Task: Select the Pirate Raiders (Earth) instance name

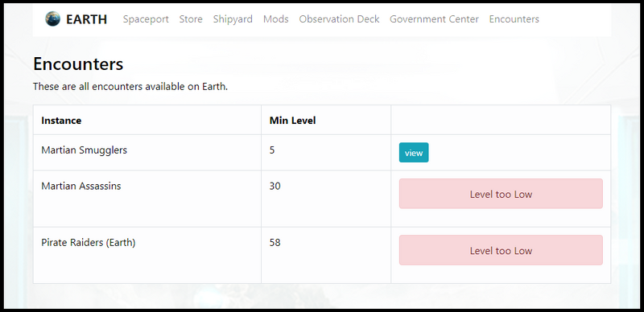Action: 89,243
